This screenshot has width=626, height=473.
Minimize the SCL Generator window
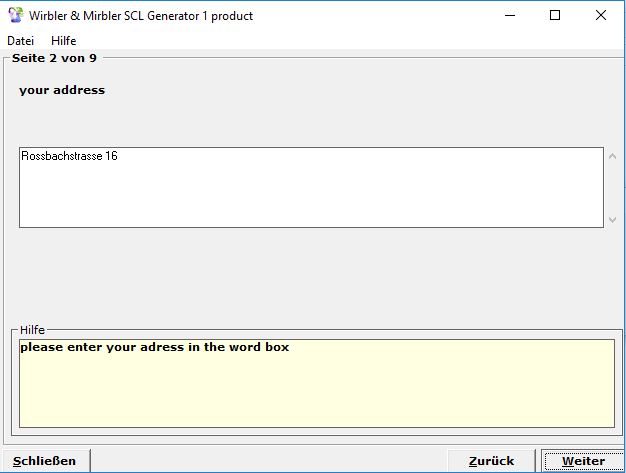pos(510,15)
